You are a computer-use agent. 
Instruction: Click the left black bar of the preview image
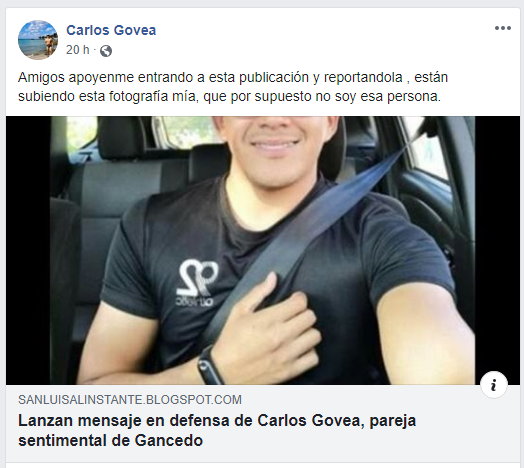tap(28, 250)
